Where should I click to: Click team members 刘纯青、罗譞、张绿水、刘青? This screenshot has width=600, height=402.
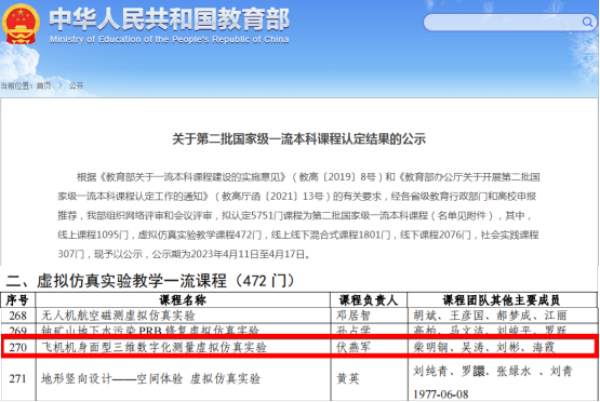coord(493,371)
